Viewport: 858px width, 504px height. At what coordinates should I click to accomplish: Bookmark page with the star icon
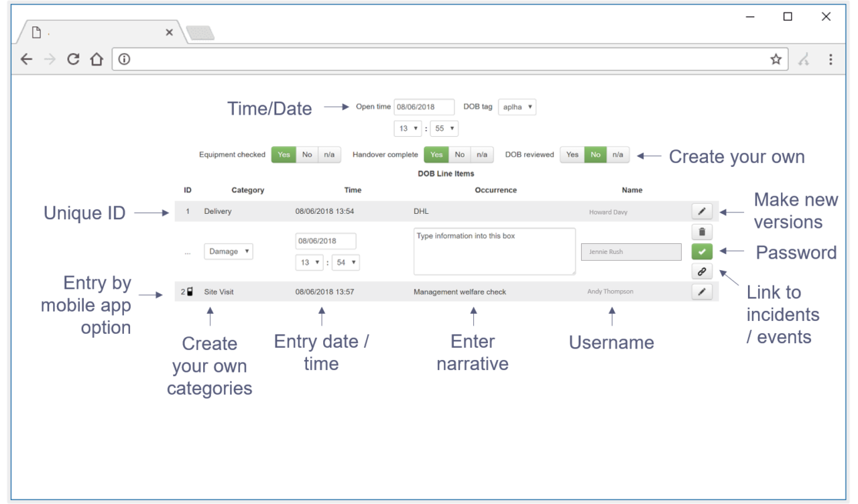pyautogui.click(x=776, y=60)
